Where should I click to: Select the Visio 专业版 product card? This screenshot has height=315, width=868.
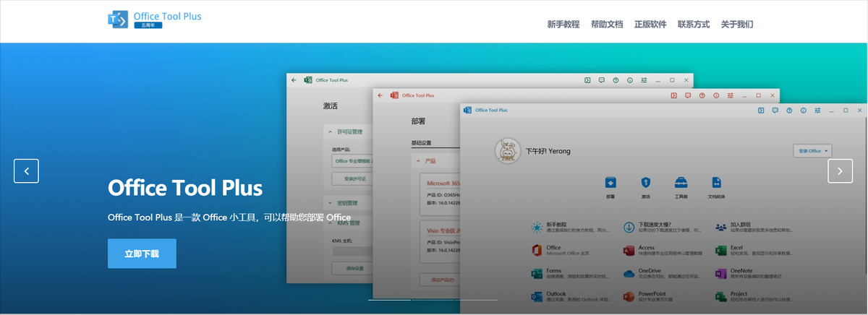click(440, 241)
